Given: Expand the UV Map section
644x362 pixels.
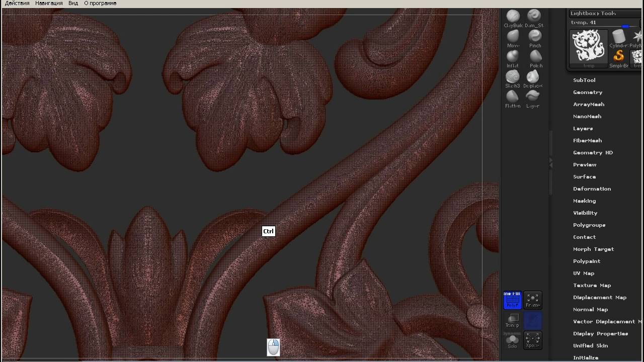Looking at the screenshot, I should coord(584,274).
